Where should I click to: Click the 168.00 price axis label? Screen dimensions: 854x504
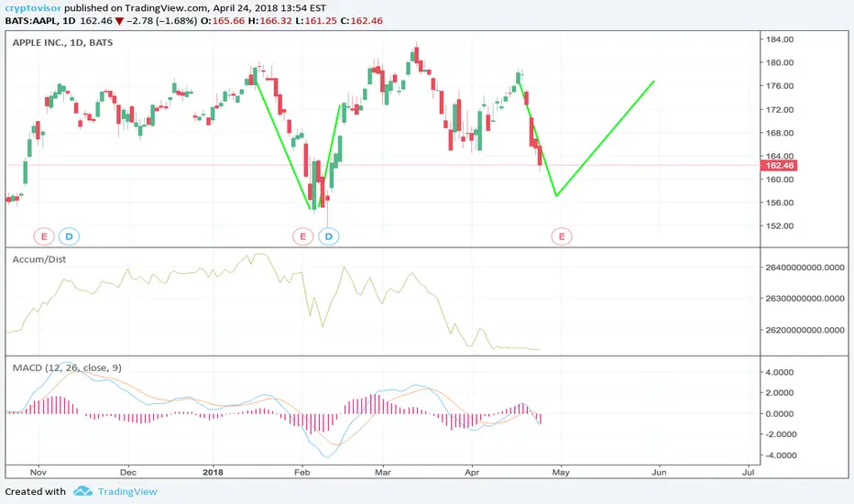(x=780, y=133)
